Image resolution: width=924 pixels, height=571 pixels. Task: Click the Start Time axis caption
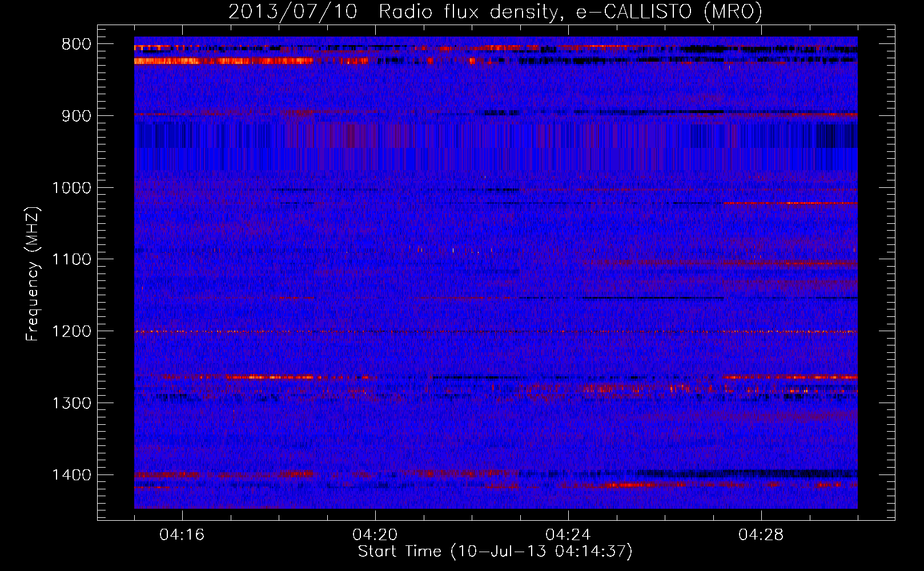coord(495,552)
